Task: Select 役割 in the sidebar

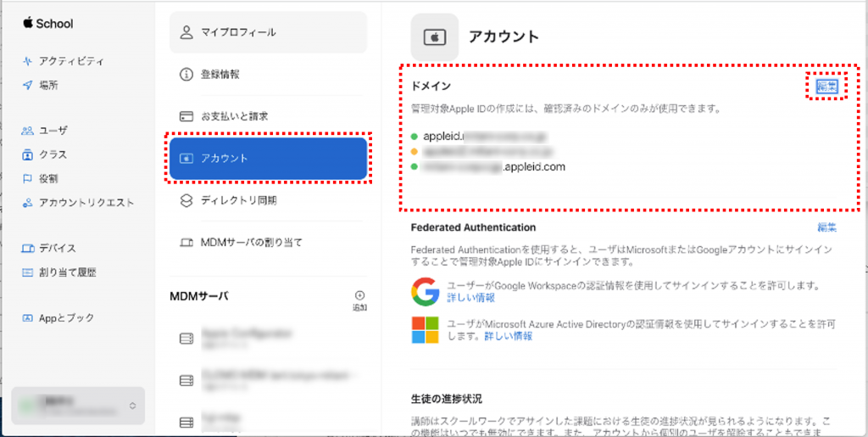Action: coord(48,179)
